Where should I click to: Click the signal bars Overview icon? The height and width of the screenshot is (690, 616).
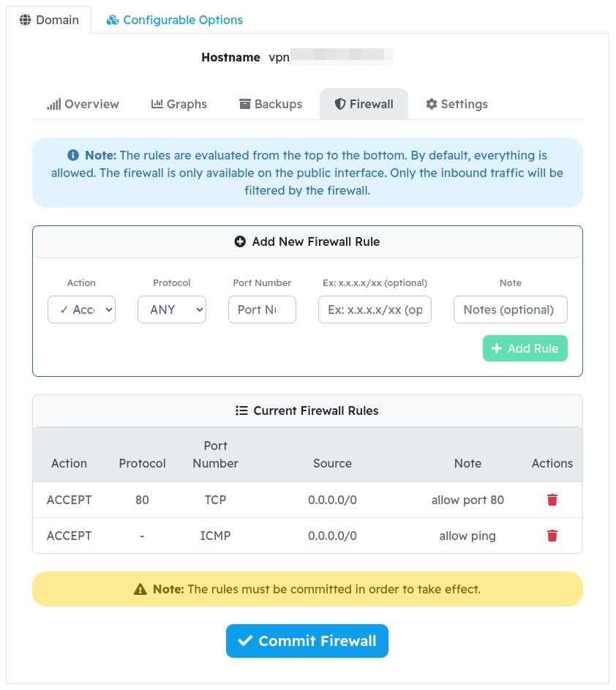(x=53, y=105)
